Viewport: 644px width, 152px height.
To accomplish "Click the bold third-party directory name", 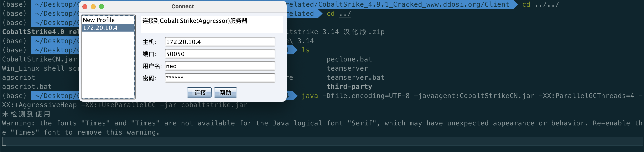I will click(349, 87).
